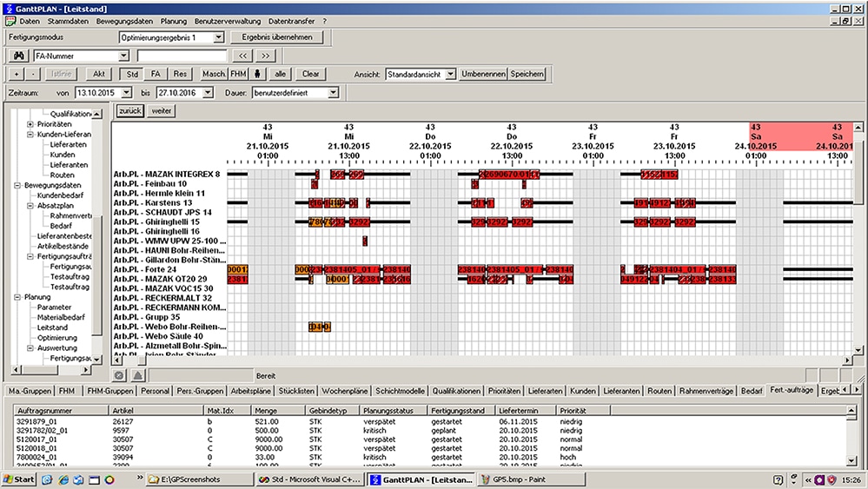868x489 pixels.
Task: Toggle the Std view button
Action: tap(132, 74)
